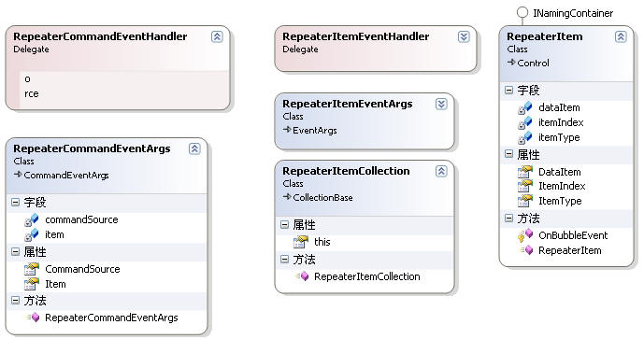Collapse the RepeaterItem class box

(621, 37)
